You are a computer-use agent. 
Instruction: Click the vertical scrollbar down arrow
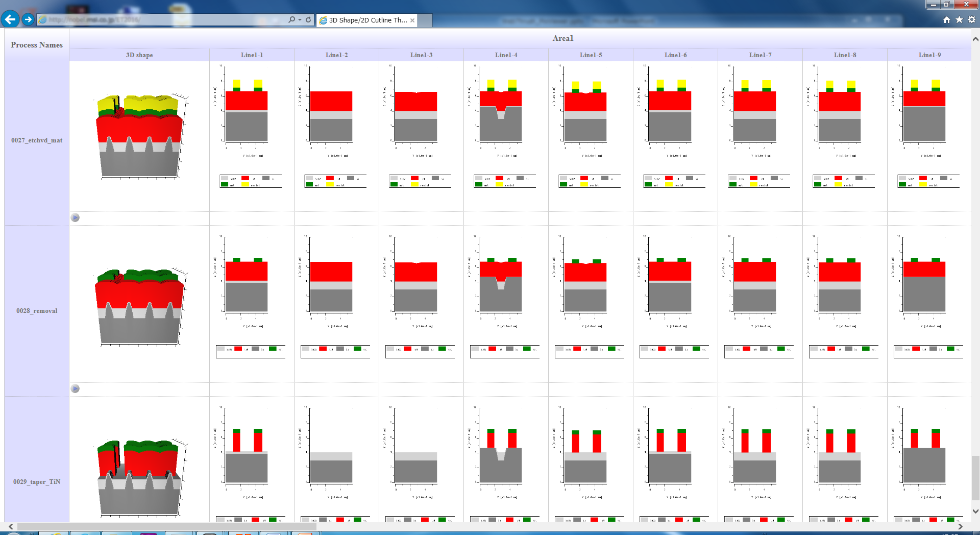(x=975, y=511)
